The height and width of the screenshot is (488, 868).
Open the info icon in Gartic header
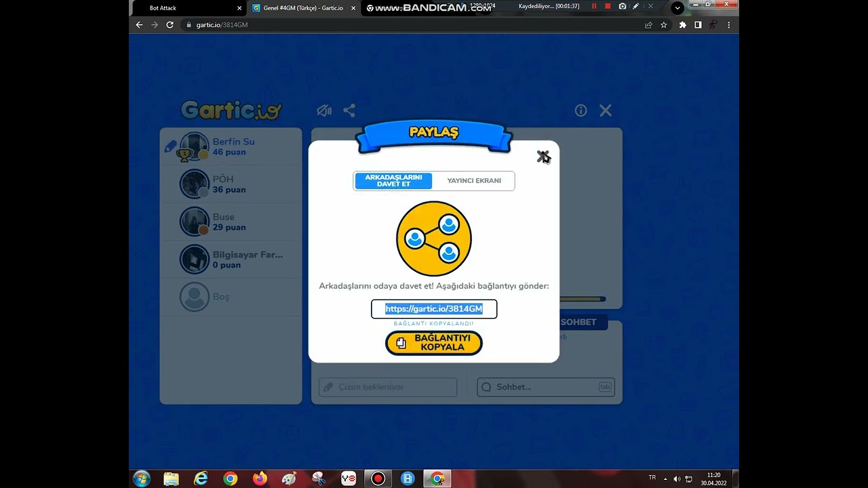pyautogui.click(x=580, y=110)
